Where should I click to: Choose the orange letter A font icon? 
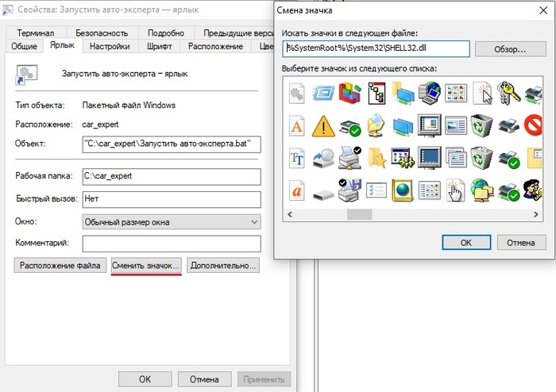(x=297, y=125)
